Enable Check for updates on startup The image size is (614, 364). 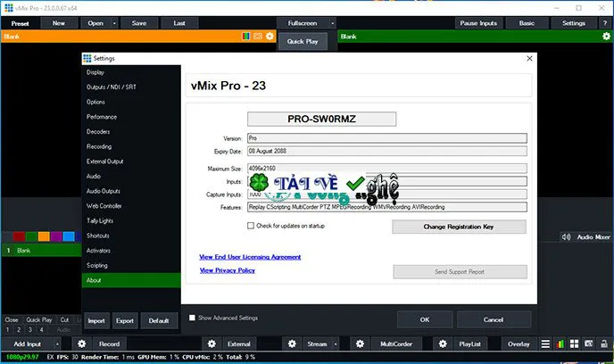click(x=251, y=226)
